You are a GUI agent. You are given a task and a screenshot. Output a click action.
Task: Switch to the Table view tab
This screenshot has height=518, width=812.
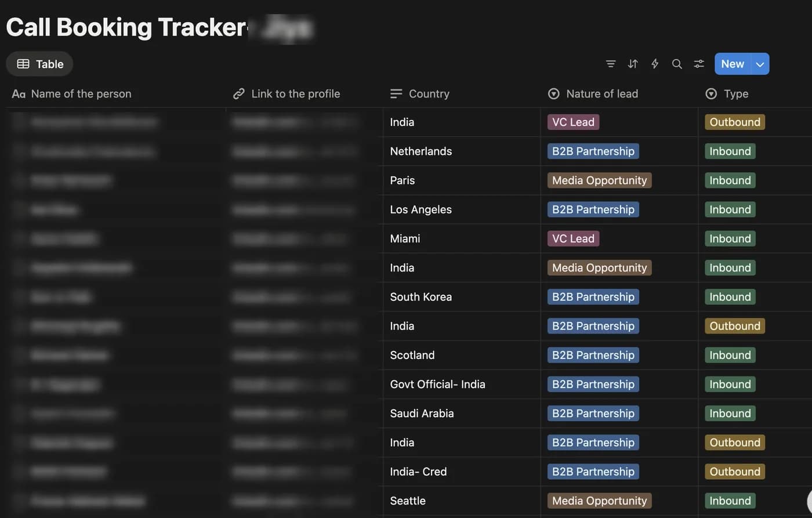(x=39, y=64)
